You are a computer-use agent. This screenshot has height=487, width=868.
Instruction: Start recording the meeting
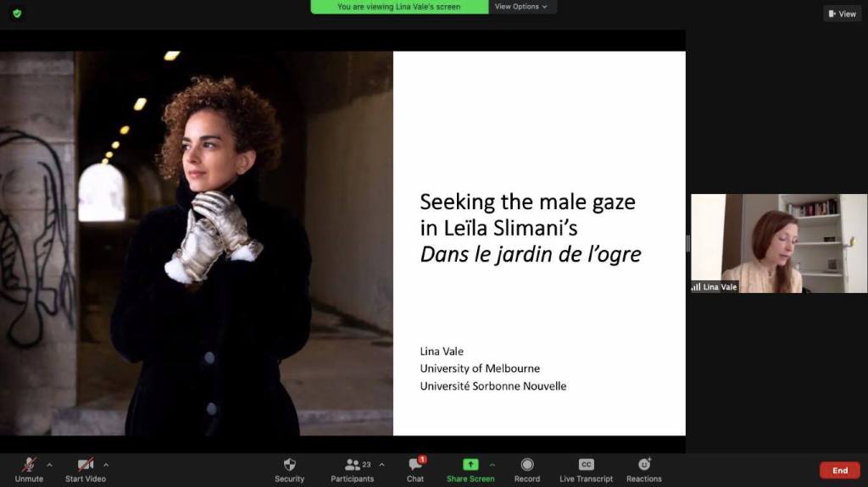coord(526,465)
